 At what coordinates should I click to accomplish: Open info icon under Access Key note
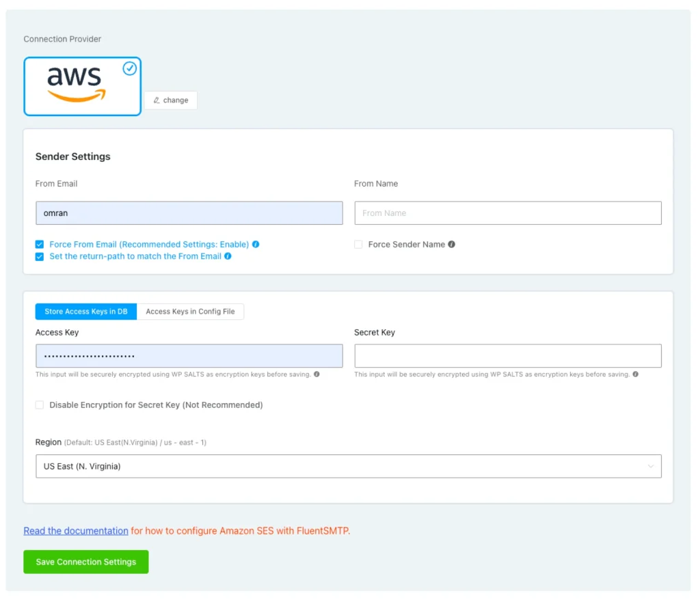tap(317, 374)
